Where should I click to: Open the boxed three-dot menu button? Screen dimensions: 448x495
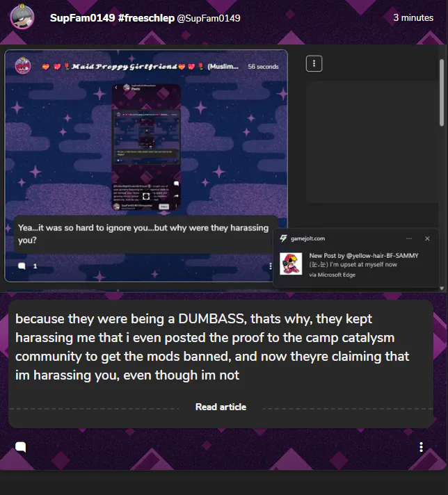tap(314, 63)
